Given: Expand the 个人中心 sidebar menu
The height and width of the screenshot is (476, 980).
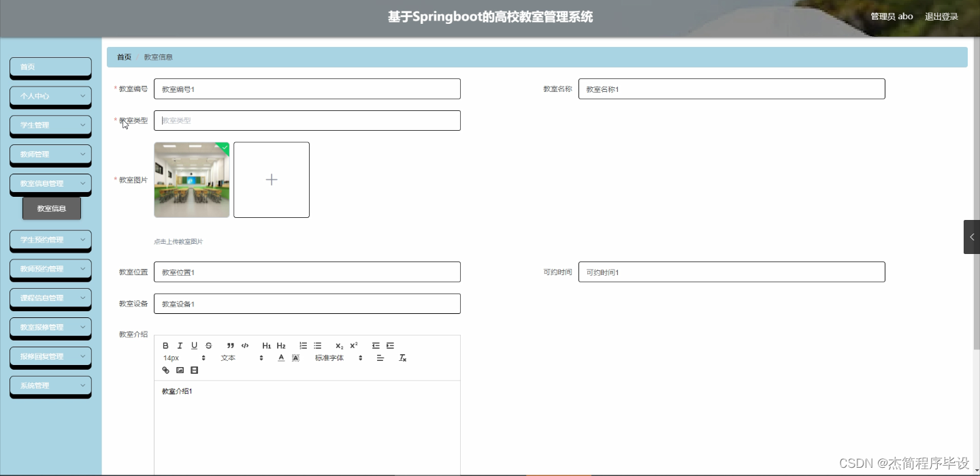Looking at the screenshot, I should [50, 96].
